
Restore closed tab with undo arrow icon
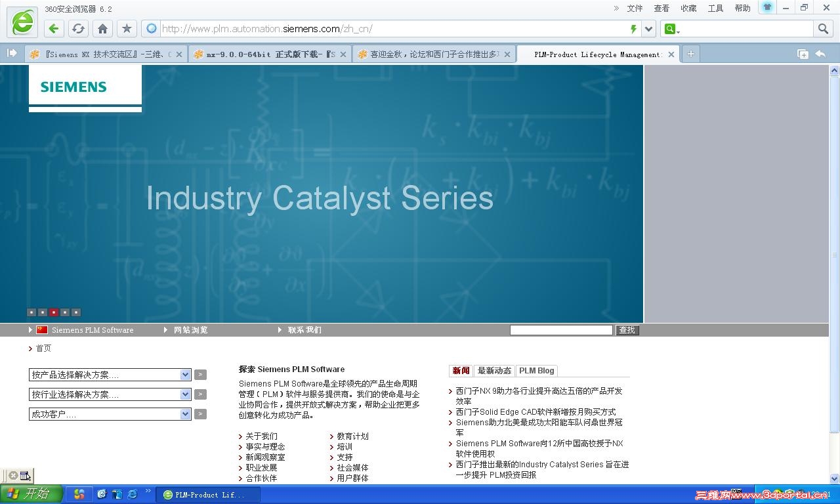(820, 54)
